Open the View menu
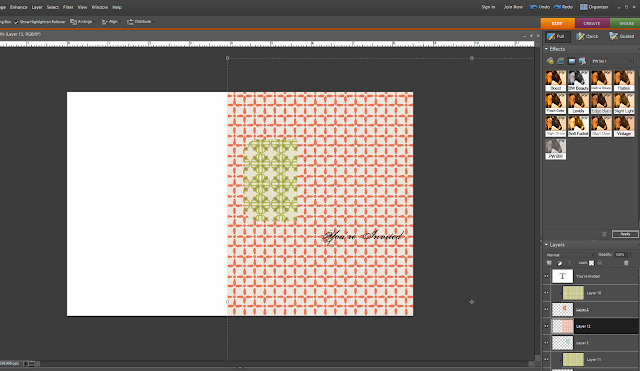640x371 pixels. (82, 7)
